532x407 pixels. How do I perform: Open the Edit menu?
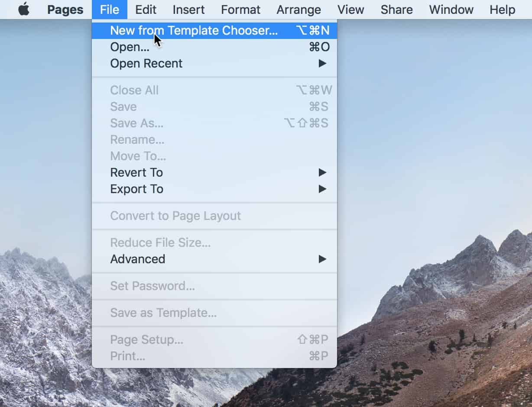tap(146, 10)
